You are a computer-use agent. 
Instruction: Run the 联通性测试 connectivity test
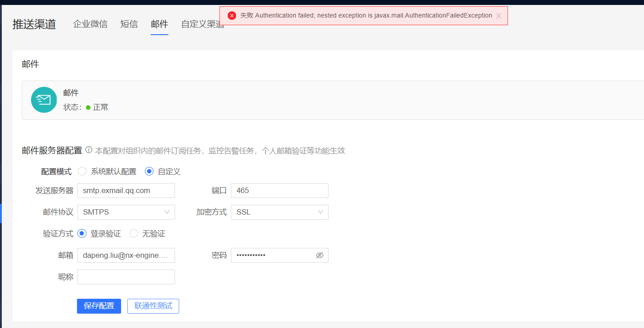pyautogui.click(x=153, y=306)
